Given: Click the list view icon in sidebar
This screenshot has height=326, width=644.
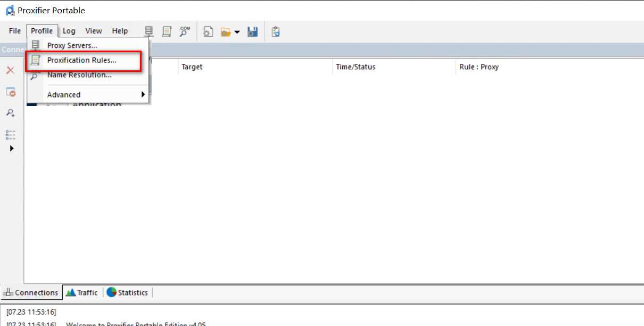Looking at the screenshot, I should (11, 134).
